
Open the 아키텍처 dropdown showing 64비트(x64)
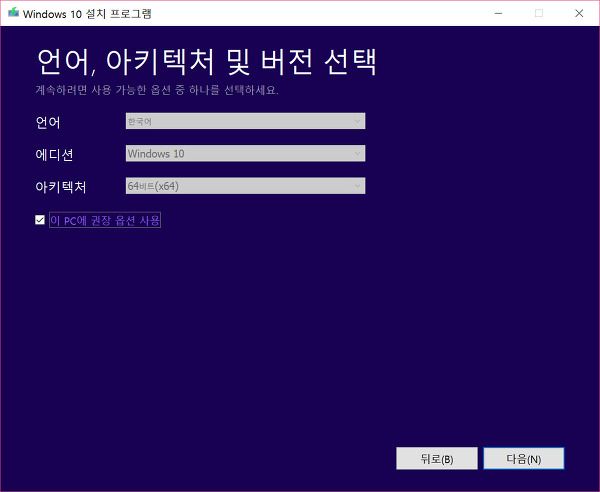[245, 186]
